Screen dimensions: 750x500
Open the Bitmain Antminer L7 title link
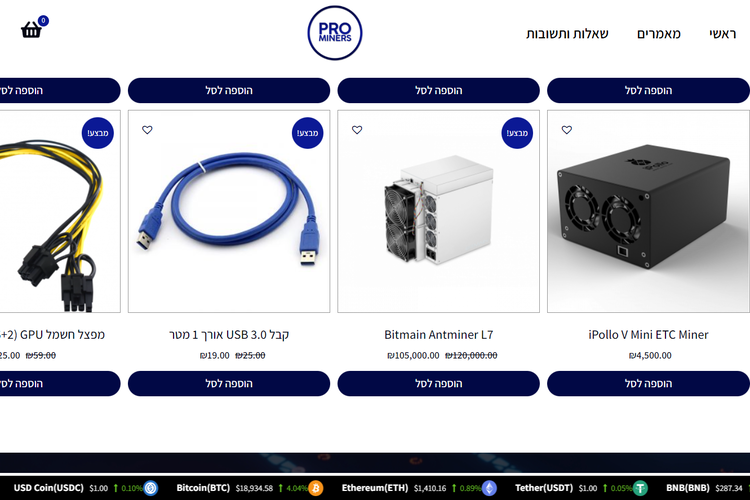439,334
